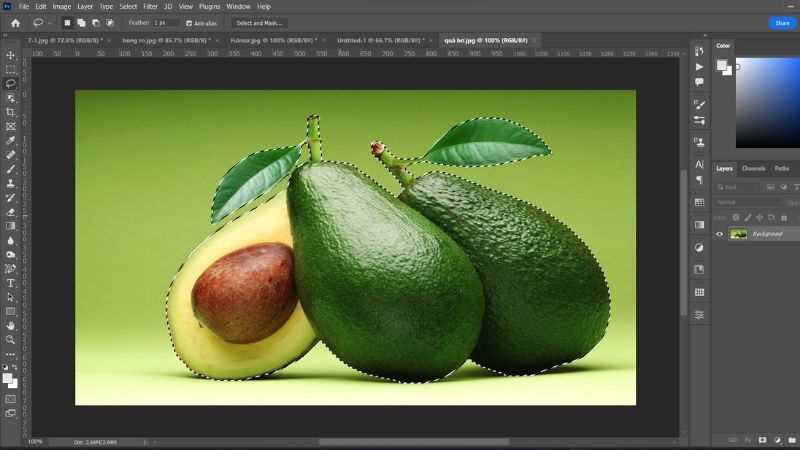Hide the Background layer with eye icon

(x=719, y=234)
